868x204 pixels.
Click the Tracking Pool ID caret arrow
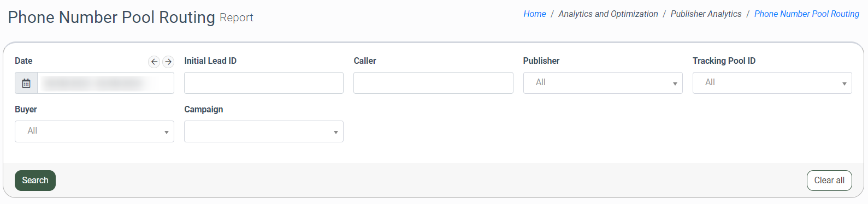845,84
